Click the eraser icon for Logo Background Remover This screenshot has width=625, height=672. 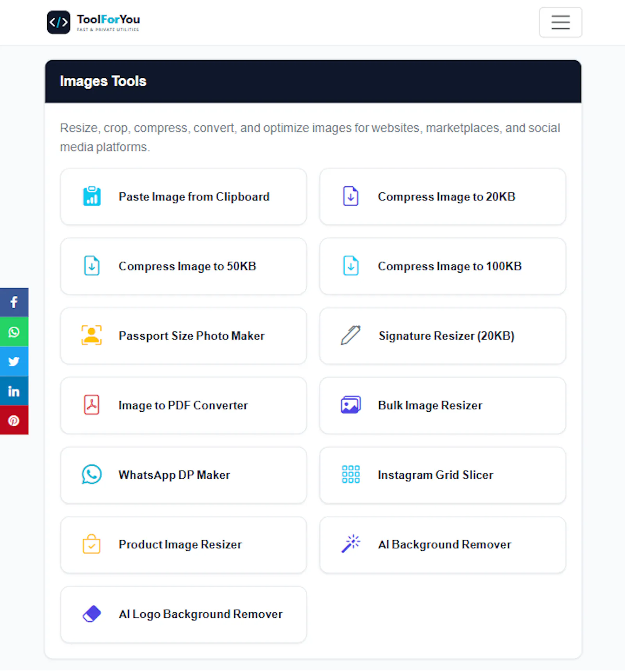pyautogui.click(x=92, y=614)
